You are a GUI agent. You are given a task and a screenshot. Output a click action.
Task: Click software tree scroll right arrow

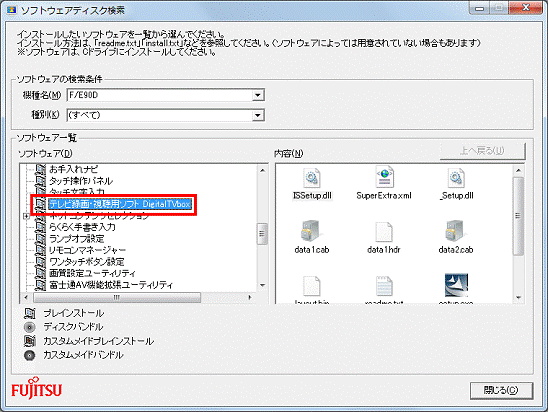pos(250,297)
